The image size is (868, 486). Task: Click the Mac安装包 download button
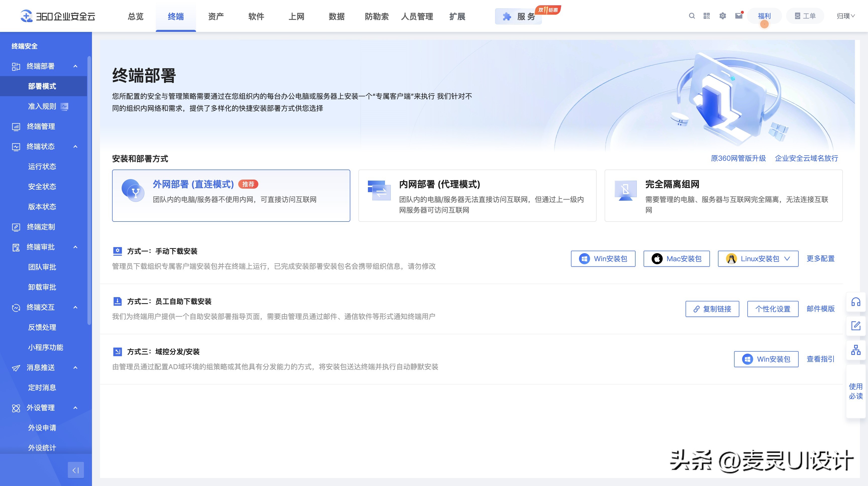pos(676,259)
